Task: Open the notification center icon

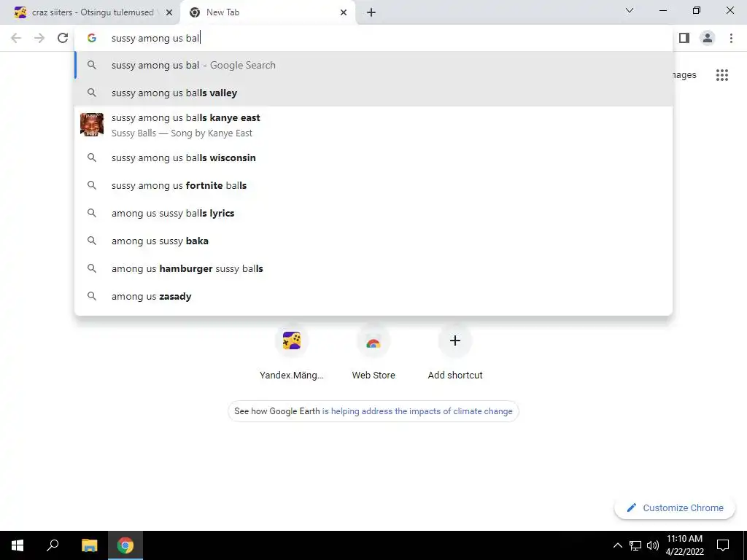Action: pyautogui.click(x=723, y=545)
